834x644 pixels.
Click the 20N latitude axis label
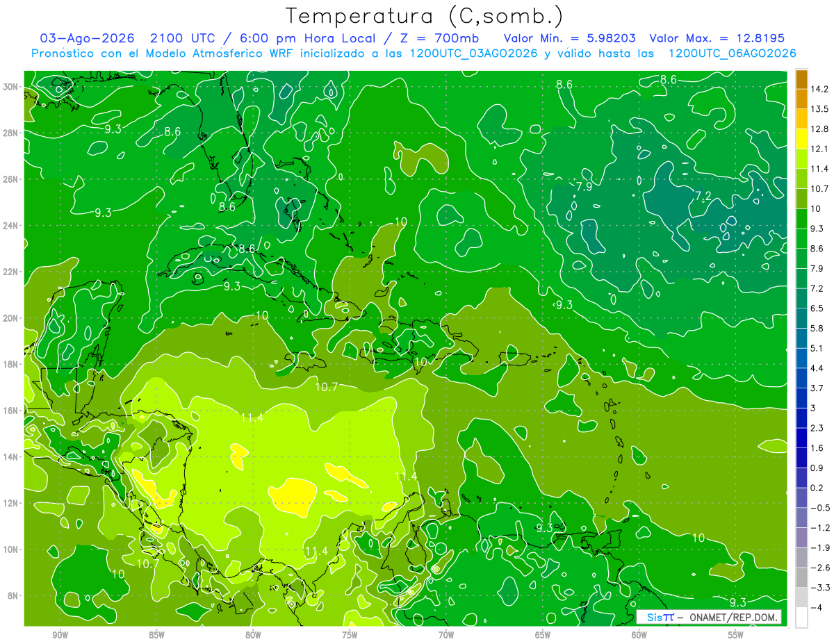pyautogui.click(x=12, y=318)
